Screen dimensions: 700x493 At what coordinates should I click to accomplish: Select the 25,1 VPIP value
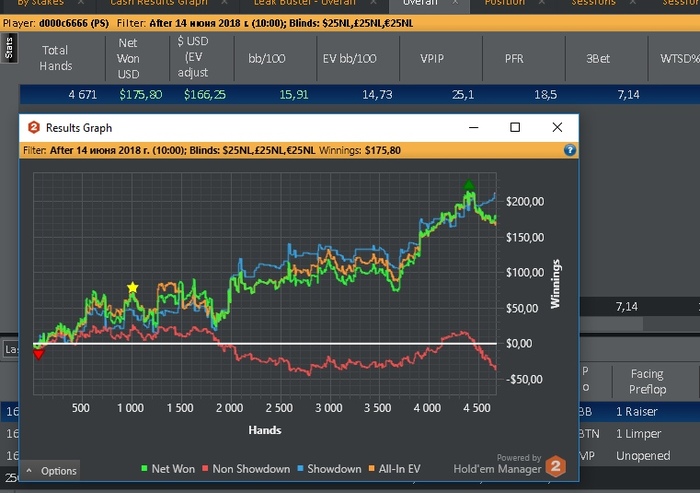(x=463, y=95)
